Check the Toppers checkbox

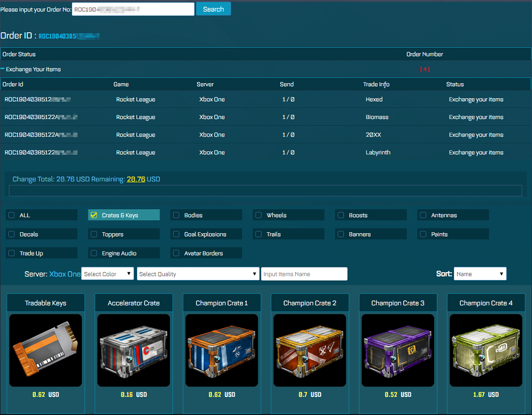(94, 234)
